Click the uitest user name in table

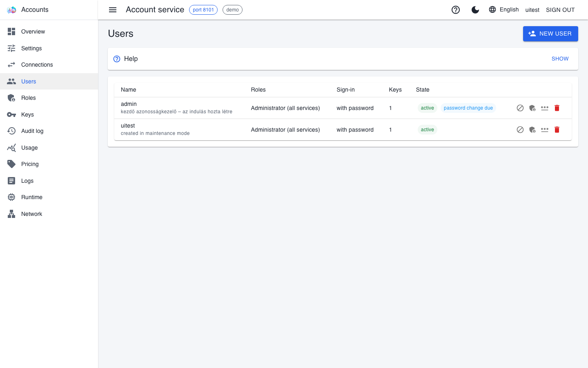pos(128,126)
